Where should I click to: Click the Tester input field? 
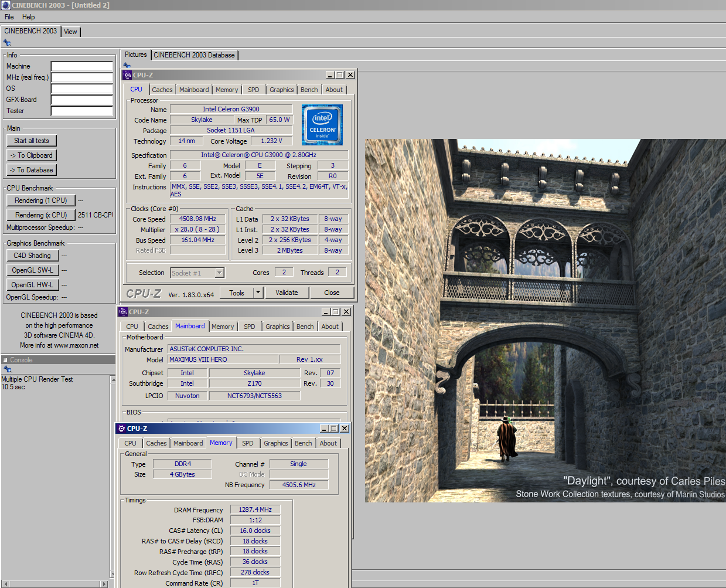click(81, 111)
